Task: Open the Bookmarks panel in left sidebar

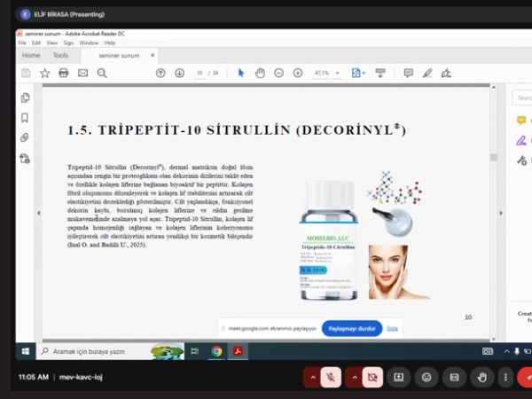Action: click(25, 118)
